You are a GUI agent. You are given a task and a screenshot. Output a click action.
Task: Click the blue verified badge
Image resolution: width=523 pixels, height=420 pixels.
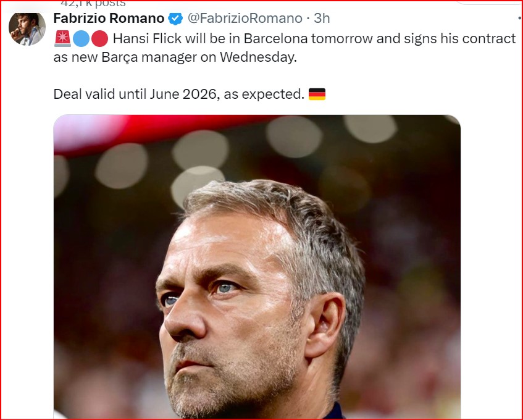pos(175,18)
